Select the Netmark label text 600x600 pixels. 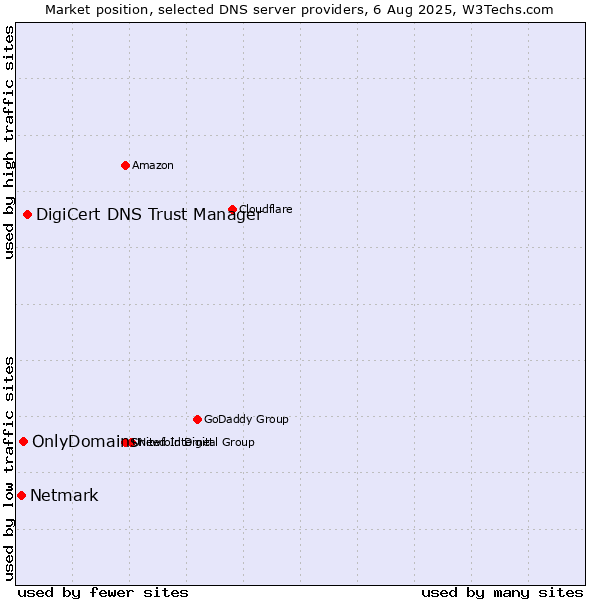pos(64,496)
